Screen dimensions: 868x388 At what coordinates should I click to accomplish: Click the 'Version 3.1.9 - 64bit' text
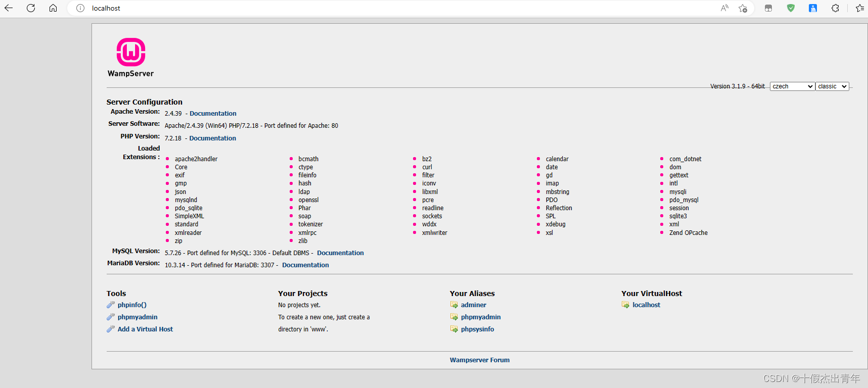point(738,86)
